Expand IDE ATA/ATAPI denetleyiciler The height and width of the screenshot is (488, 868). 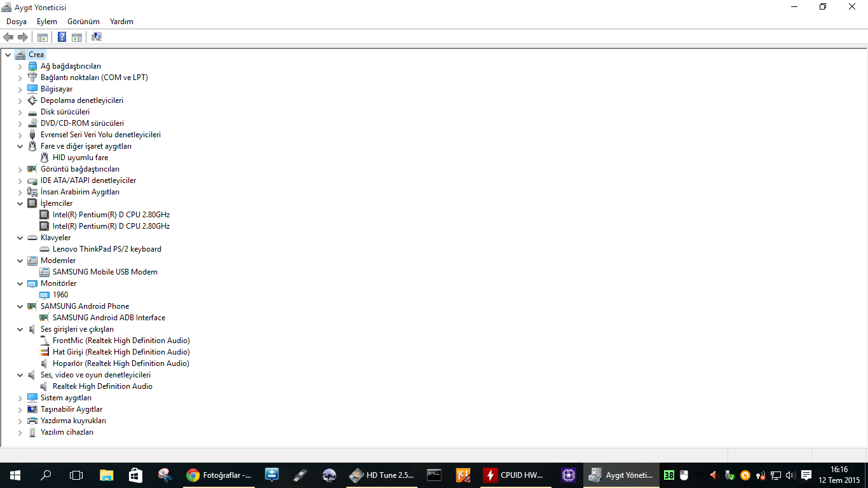point(20,180)
